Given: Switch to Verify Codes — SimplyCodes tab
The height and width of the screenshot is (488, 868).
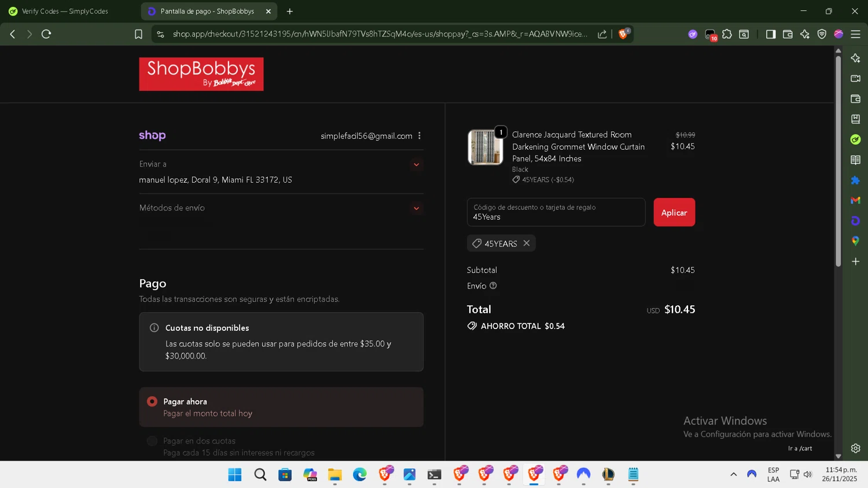Looking at the screenshot, I should pyautogui.click(x=65, y=11).
